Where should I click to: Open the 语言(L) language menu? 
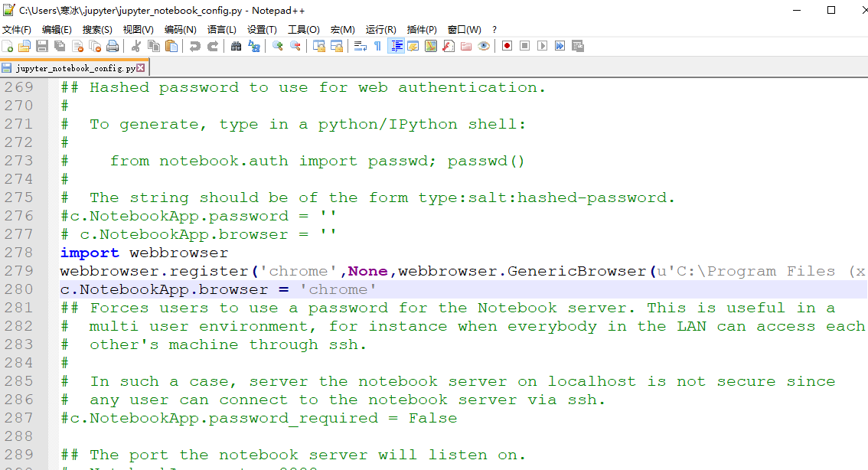[220, 29]
